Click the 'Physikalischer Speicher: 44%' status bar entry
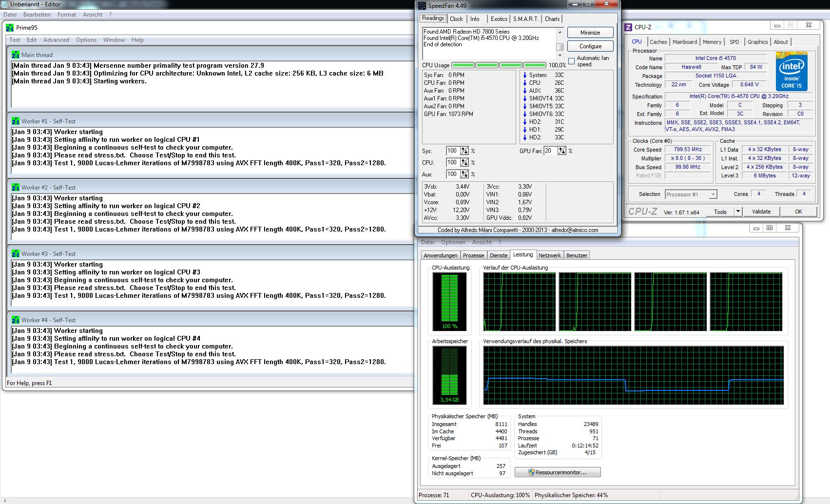Screen dimensions: 830x504 (571, 495)
